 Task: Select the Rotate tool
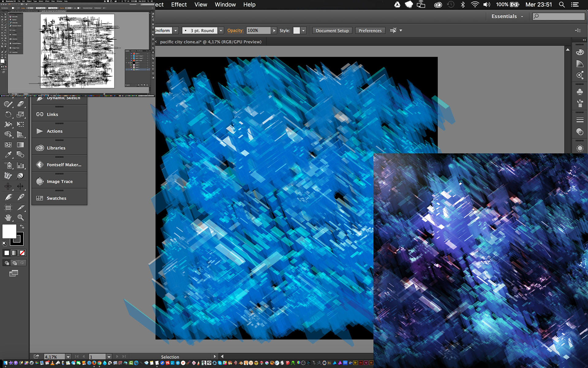click(8, 114)
